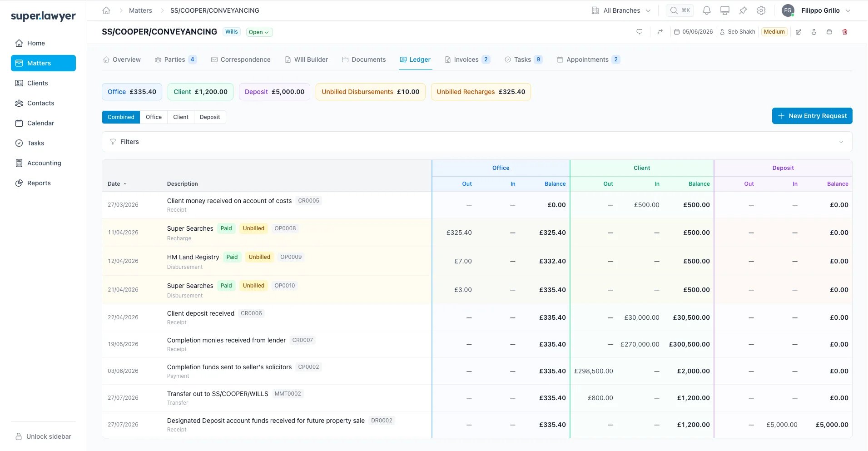Open global search box
868x451 pixels.
tap(680, 10)
